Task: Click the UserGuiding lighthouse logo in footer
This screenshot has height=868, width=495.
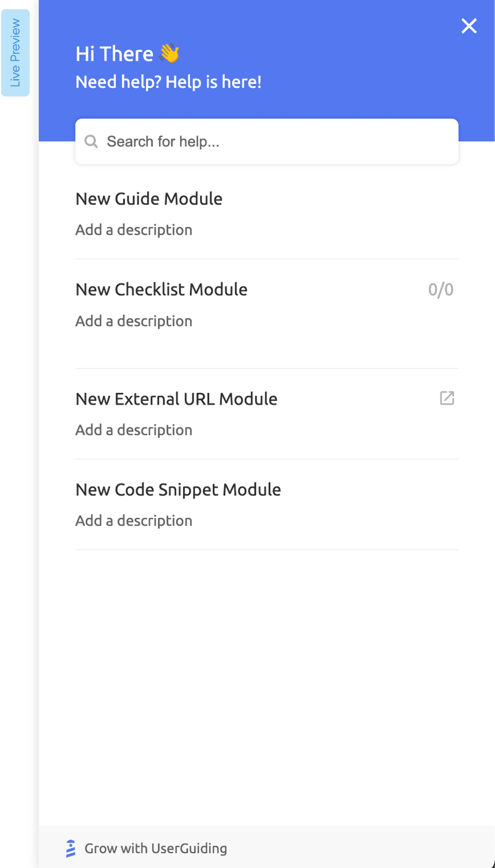Action: pyautogui.click(x=70, y=848)
